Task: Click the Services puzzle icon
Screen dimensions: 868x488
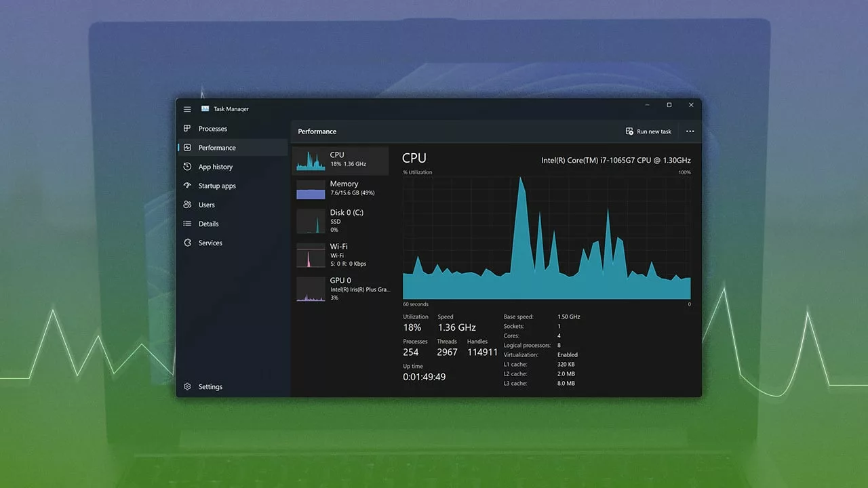Action: pyautogui.click(x=187, y=243)
